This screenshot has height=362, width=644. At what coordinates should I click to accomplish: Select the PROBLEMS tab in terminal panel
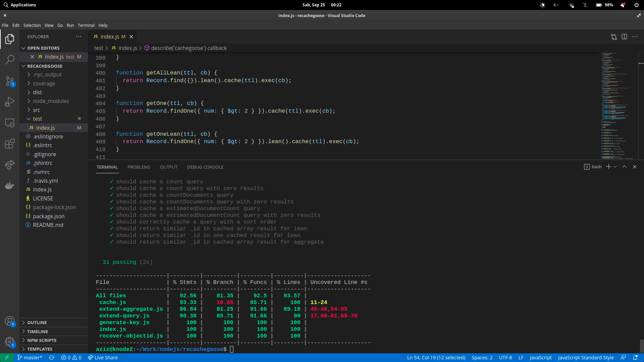139,167
